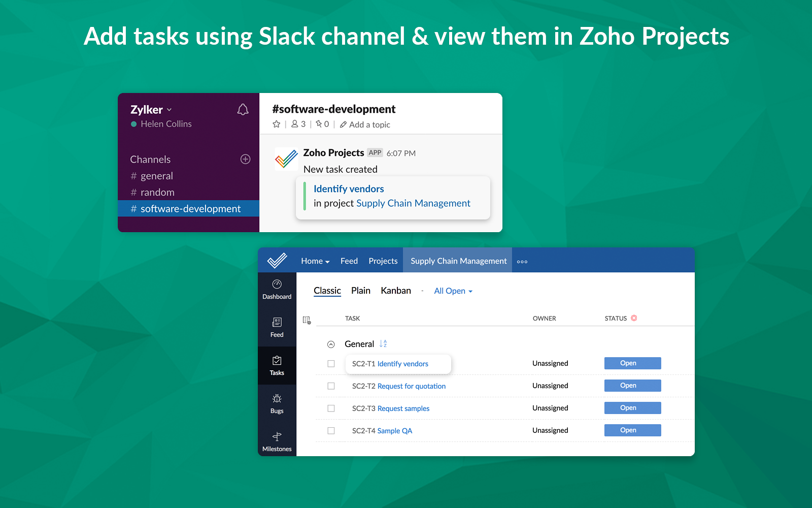Click Unassigned owner of Identify vendors
This screenshot has width=812, height=508.
pos(550,363)
